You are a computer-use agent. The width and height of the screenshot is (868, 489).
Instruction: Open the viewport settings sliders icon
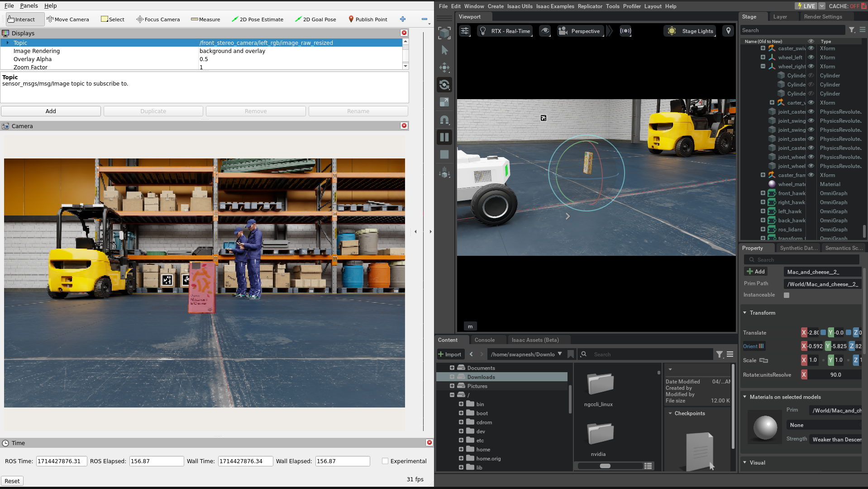point(465,31)
